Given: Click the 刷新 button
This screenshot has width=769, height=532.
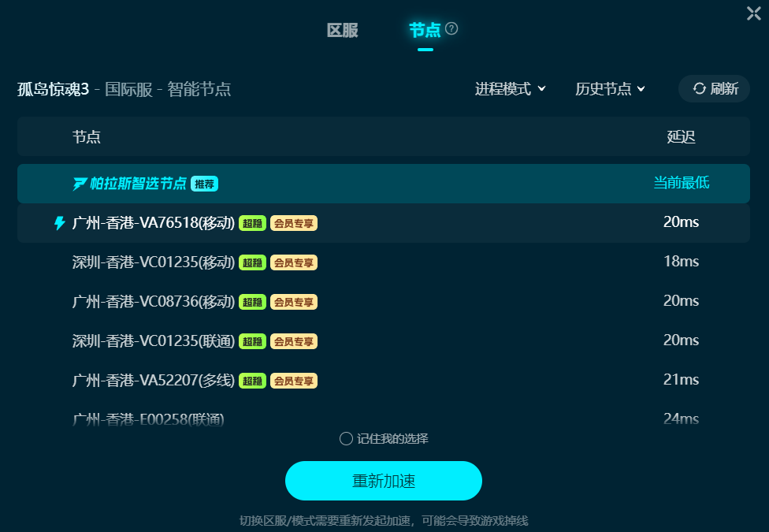Looking at the screenshot, I should [x=714, y=89].
